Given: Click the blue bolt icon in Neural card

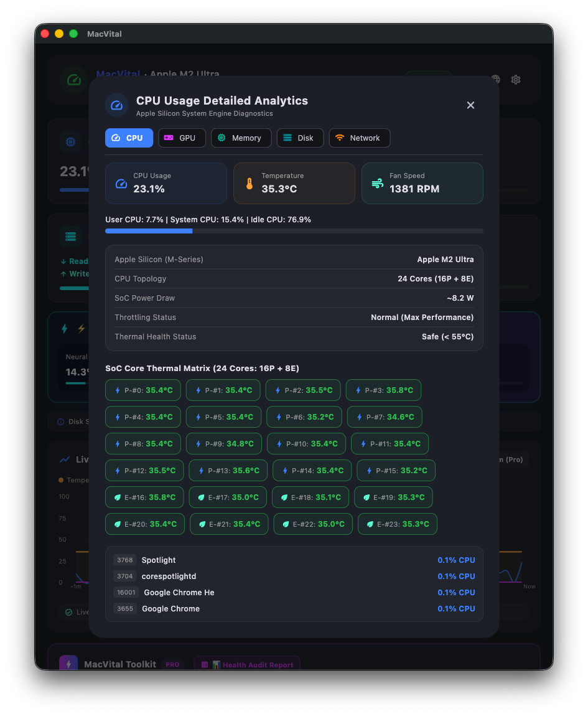Looking at the screenshot, I should pos(64,328).
